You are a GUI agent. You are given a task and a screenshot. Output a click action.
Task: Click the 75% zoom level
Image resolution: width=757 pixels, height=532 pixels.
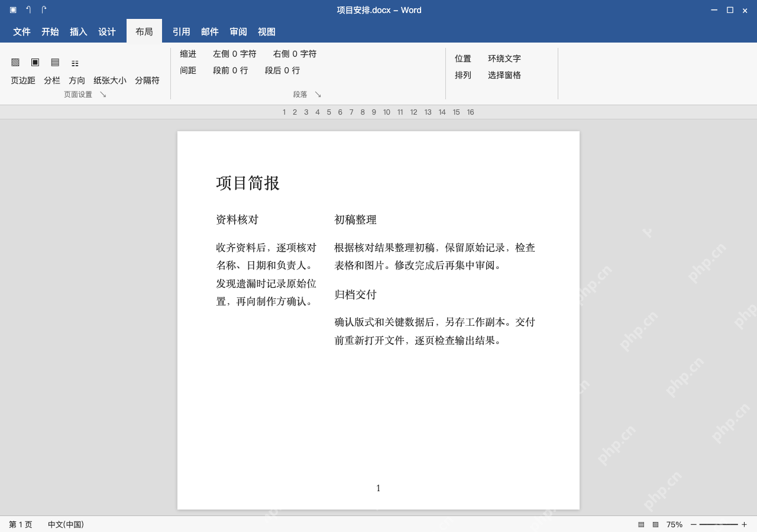(x=674, y=524)
